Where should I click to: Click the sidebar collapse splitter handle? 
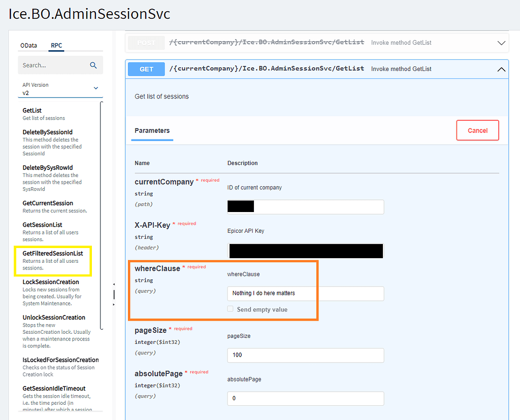[x=114, y=294]
